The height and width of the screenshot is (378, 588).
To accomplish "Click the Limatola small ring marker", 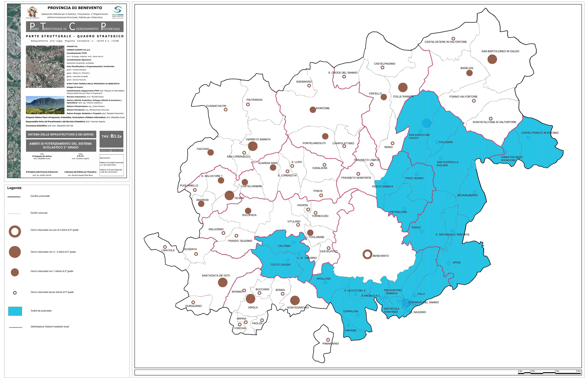I will pos(165,247).
